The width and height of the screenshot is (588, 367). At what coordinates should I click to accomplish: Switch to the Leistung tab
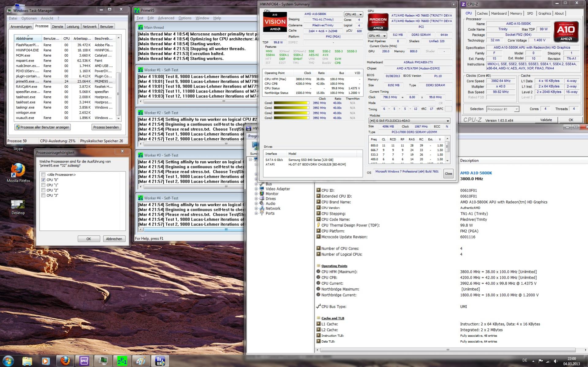click(x=73, y=27)
